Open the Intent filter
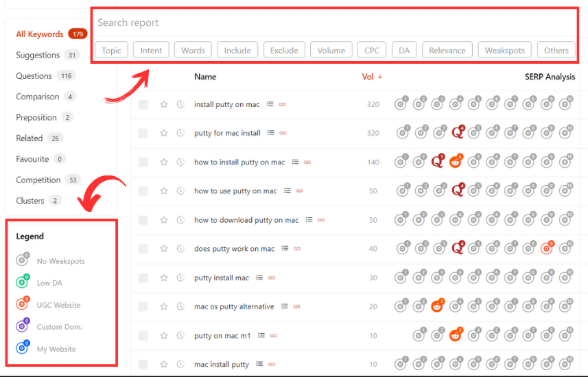588x377 pixels. point(151,50)
